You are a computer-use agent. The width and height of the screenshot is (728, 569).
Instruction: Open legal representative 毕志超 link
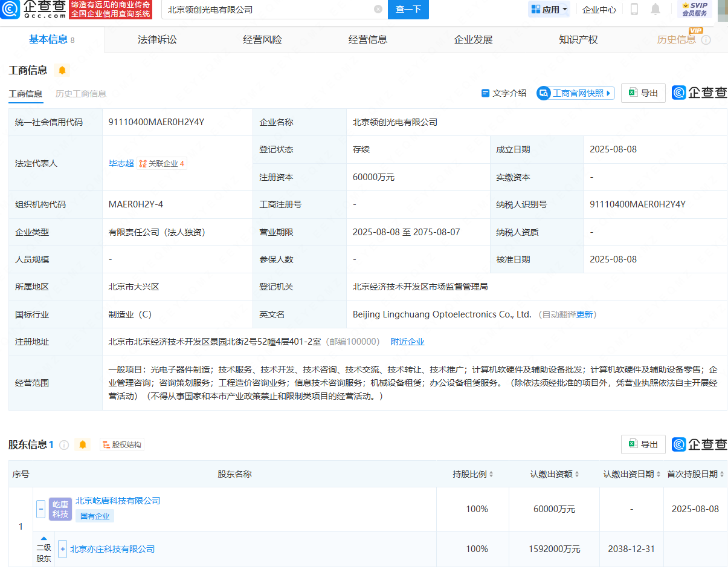point(121,163)
